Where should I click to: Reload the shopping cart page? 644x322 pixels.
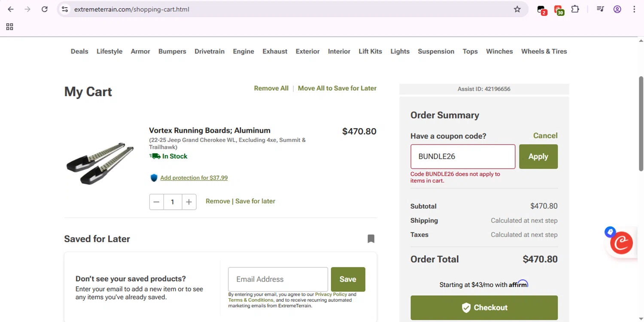coord(44,9)
